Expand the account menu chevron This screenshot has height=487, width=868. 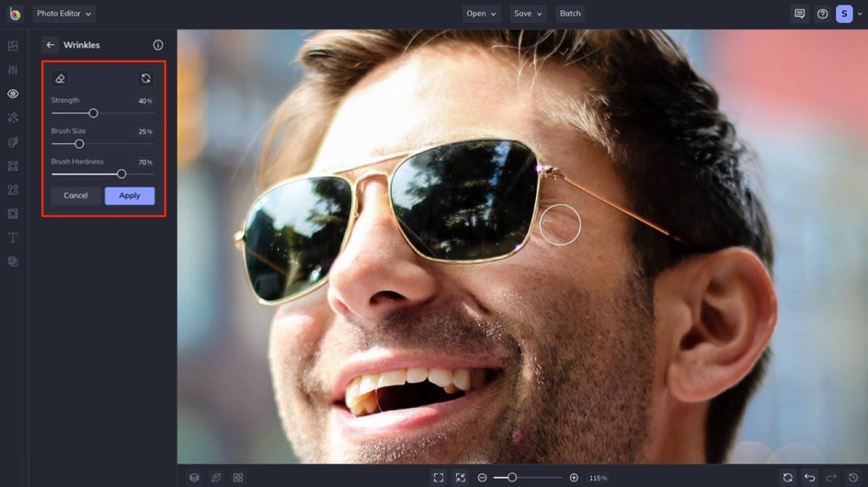pos(860,14)
